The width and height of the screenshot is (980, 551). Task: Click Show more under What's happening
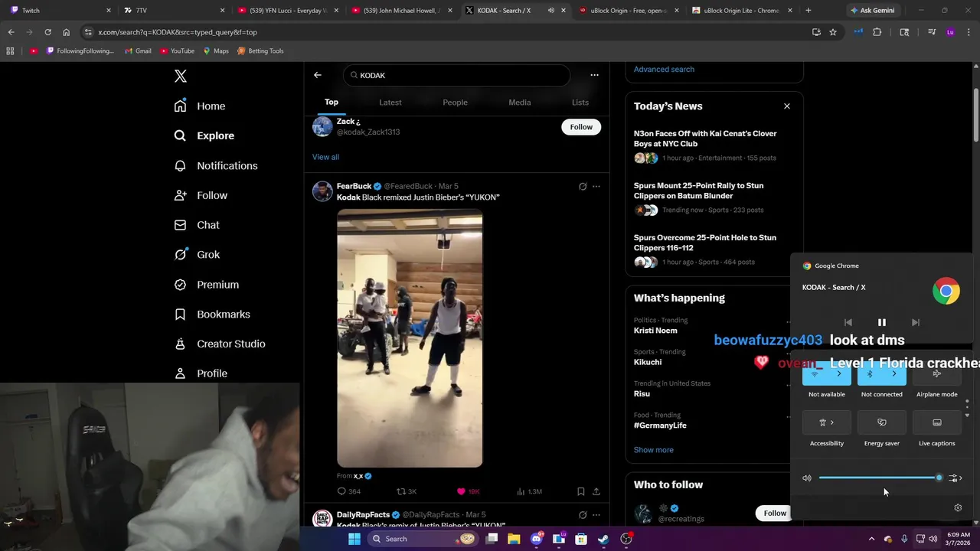(x=654, y=450)
